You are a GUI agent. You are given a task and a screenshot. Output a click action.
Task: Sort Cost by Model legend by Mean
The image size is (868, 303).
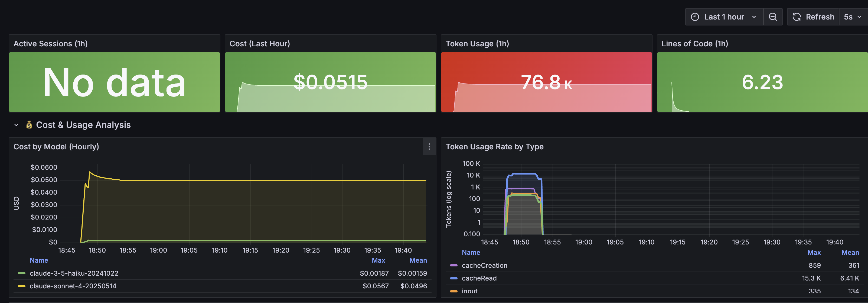[x=418, y=260]
